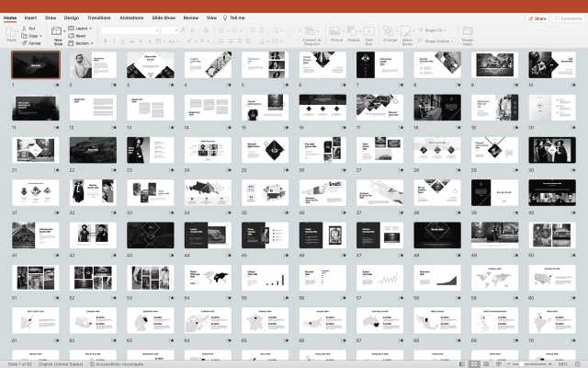Click Convert to SmartArt icon

(x=311, y=32)
